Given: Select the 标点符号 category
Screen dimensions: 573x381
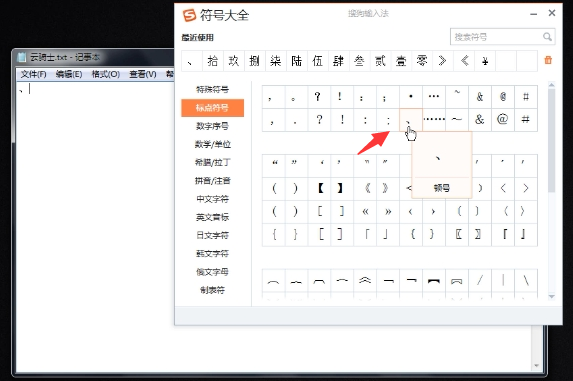Looking at the screenshot, I should [212, 108].
